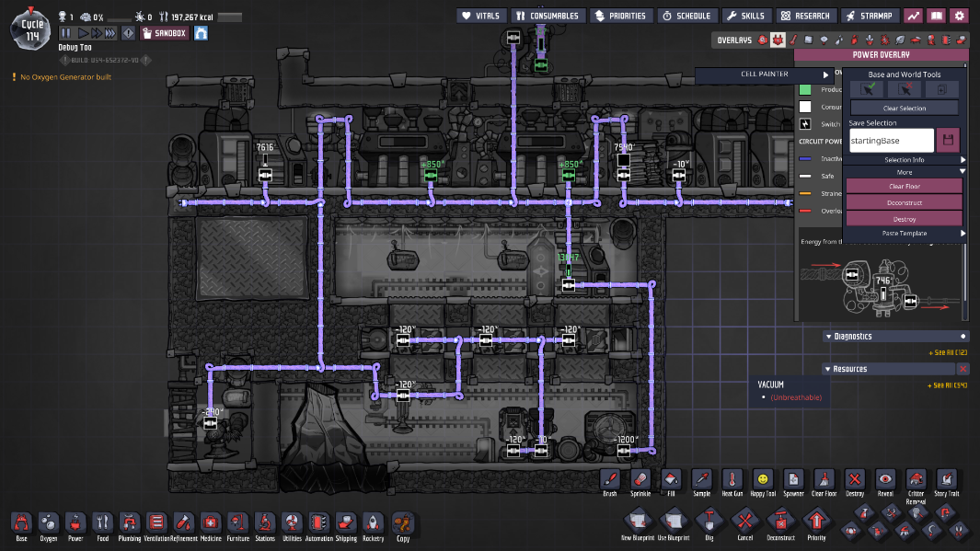
Task: Expand the Selection Info section
Action: point(904,160)
